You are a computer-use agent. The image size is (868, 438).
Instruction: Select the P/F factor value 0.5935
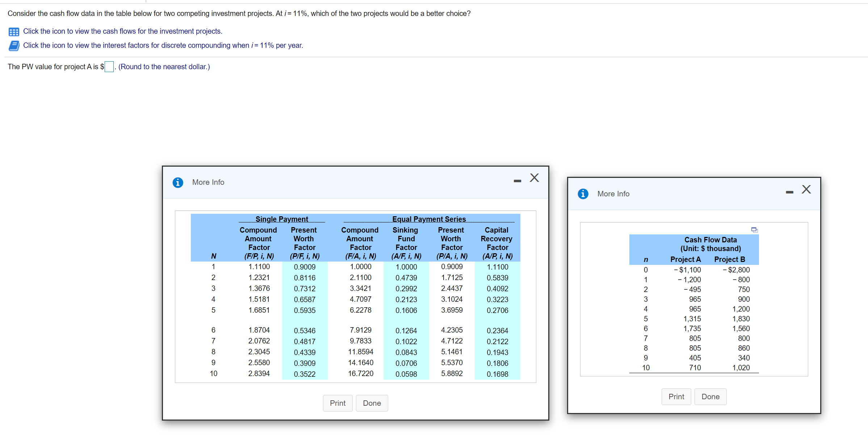pyautogui.click(x=305, y=310)
